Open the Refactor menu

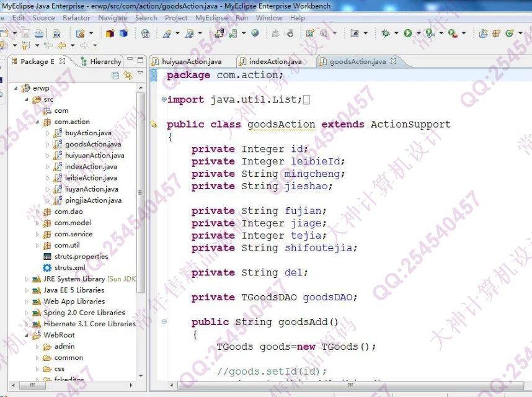(77, 17)
